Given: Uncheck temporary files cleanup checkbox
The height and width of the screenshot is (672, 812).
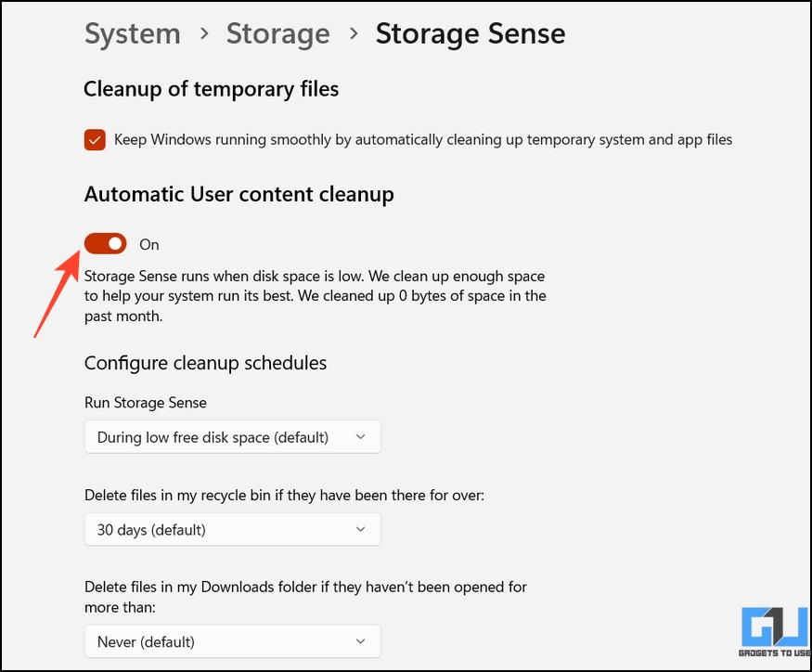Looking at the screenshot, I should [x=95, y=140].
